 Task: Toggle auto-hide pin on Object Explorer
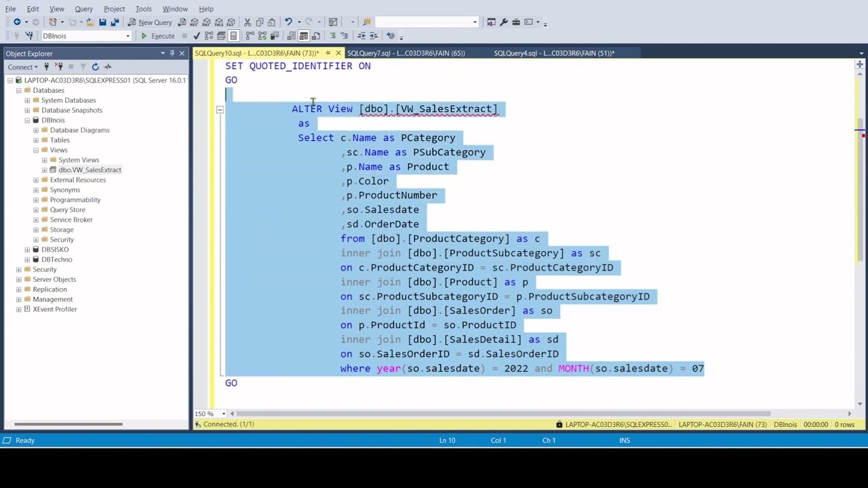[x=172, y=53]
